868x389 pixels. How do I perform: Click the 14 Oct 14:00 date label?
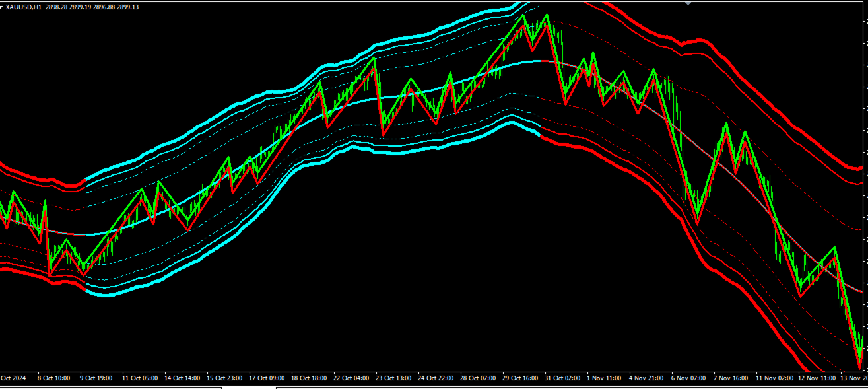tap(183, 378)
